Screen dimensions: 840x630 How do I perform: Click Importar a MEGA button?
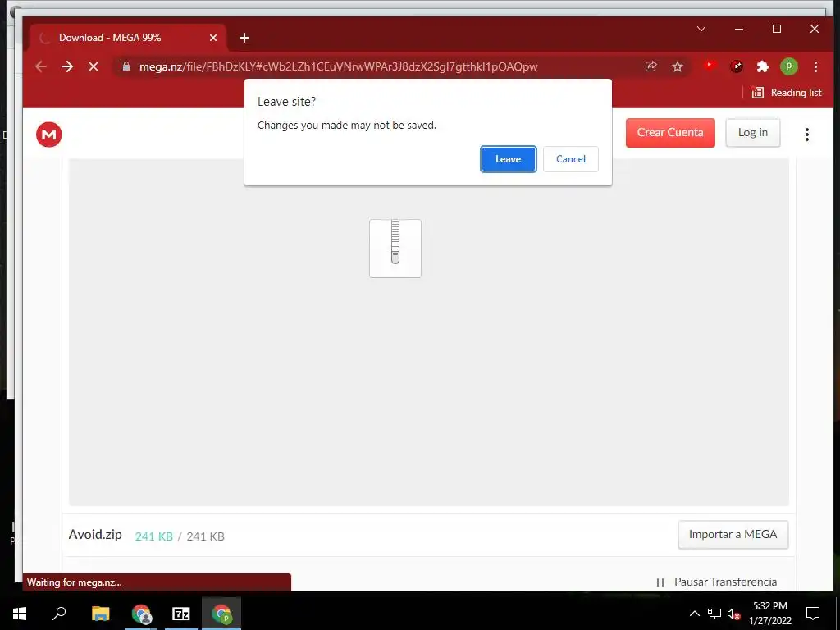click(x=733, y=535)
